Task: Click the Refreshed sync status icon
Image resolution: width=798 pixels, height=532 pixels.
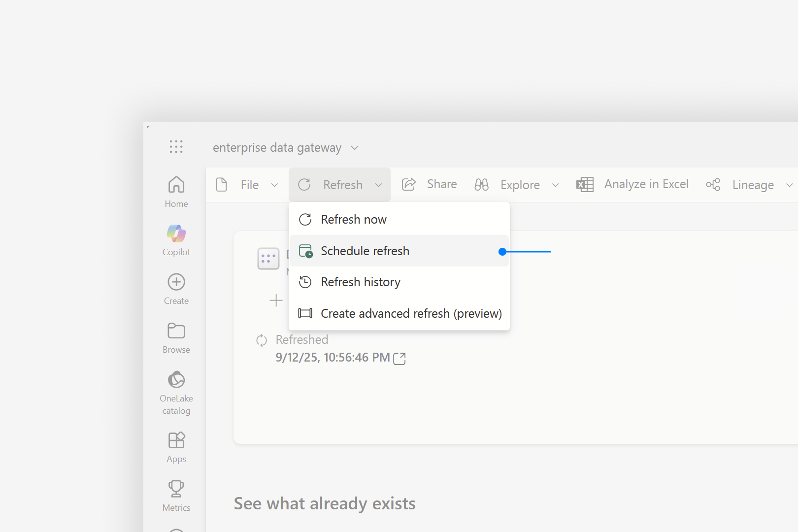Action: coord(262,340)
